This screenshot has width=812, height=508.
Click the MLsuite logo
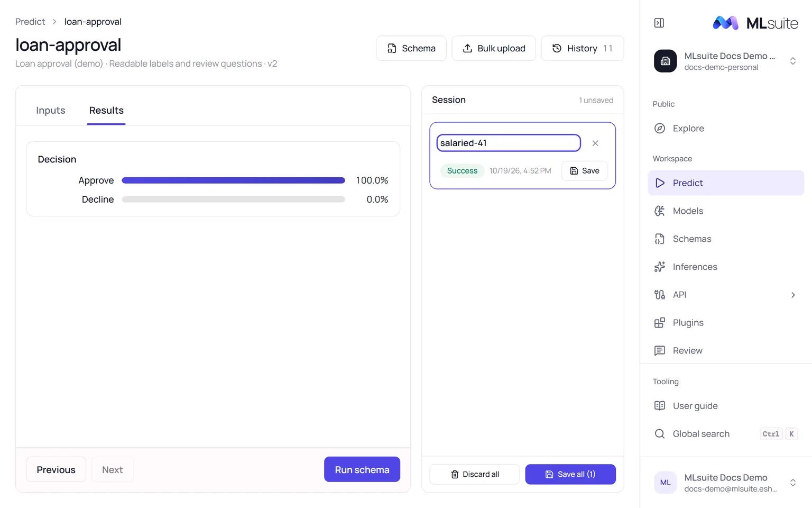755,23
